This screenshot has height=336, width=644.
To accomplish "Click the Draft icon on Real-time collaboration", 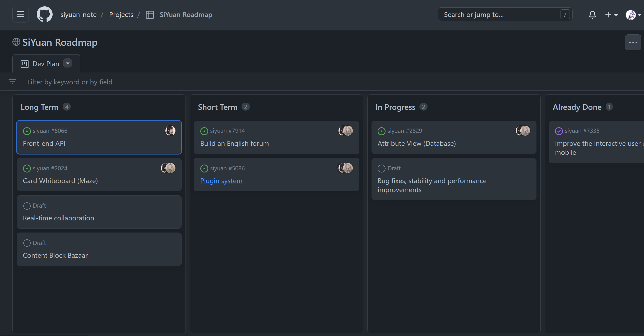I will [27, 206].
